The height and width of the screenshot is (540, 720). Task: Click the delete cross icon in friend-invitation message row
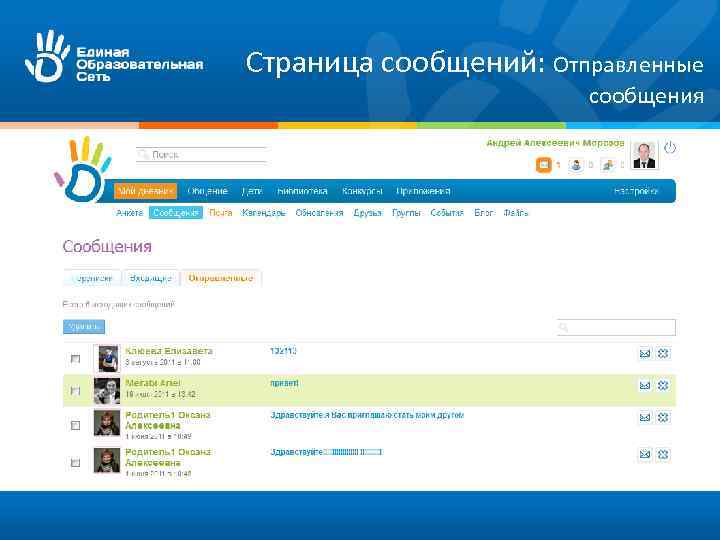(663, 417)
